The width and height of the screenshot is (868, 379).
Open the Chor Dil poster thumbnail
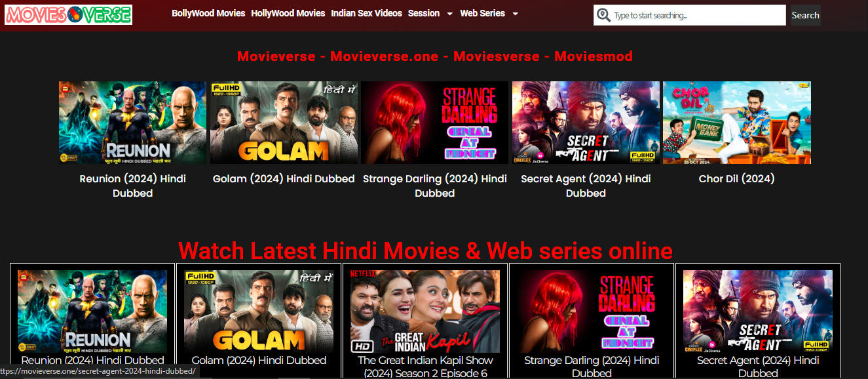pos(737,123)
